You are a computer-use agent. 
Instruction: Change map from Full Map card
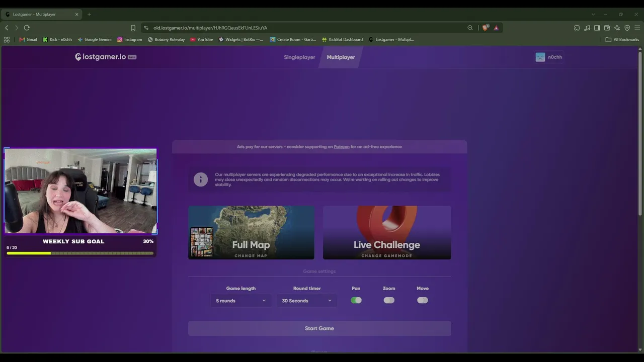click(251, 232)
